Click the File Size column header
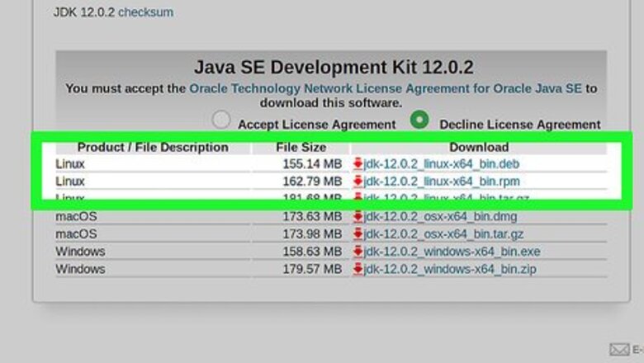Screen dimensions: 644x363 click(x=301, y=147)
